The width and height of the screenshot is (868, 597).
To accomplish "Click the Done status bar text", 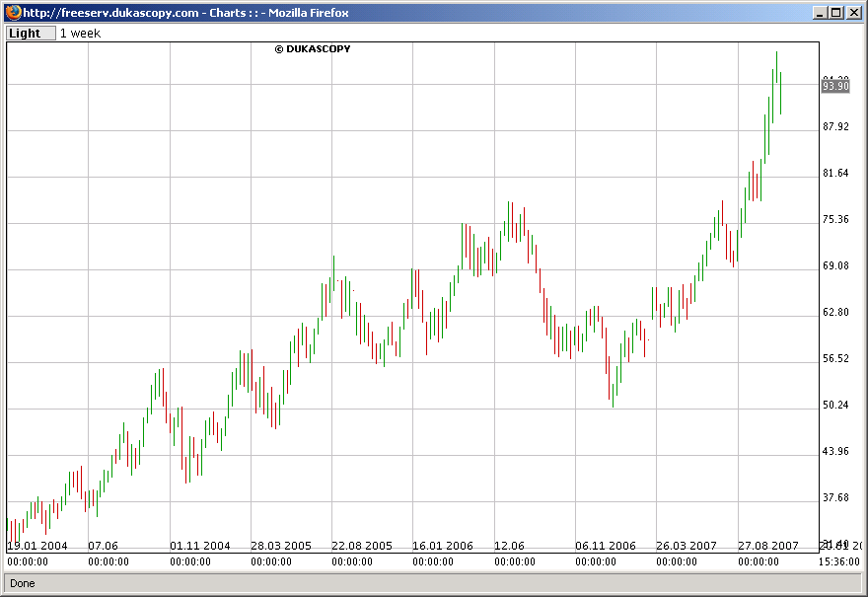I will coord(22,583).
